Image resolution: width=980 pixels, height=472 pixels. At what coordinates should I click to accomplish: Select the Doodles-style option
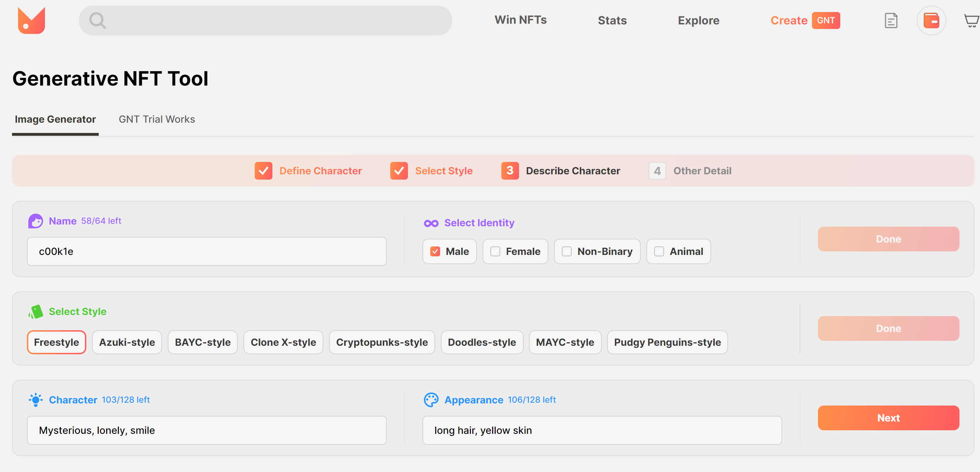(x=482, y=342)
